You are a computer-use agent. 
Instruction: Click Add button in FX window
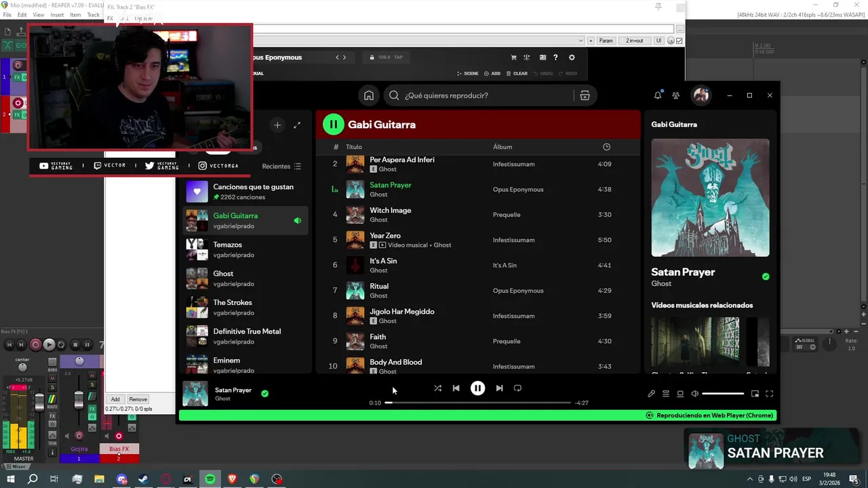click(115, 399)
